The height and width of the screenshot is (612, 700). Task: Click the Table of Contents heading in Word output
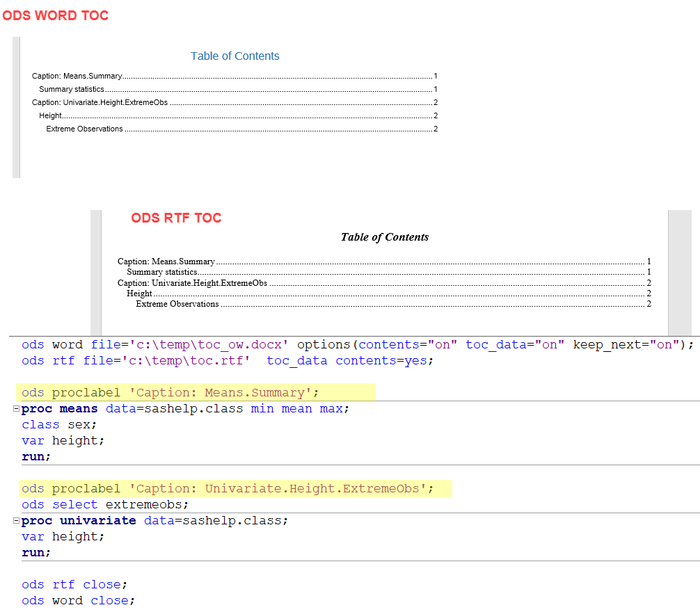point(234,56)
